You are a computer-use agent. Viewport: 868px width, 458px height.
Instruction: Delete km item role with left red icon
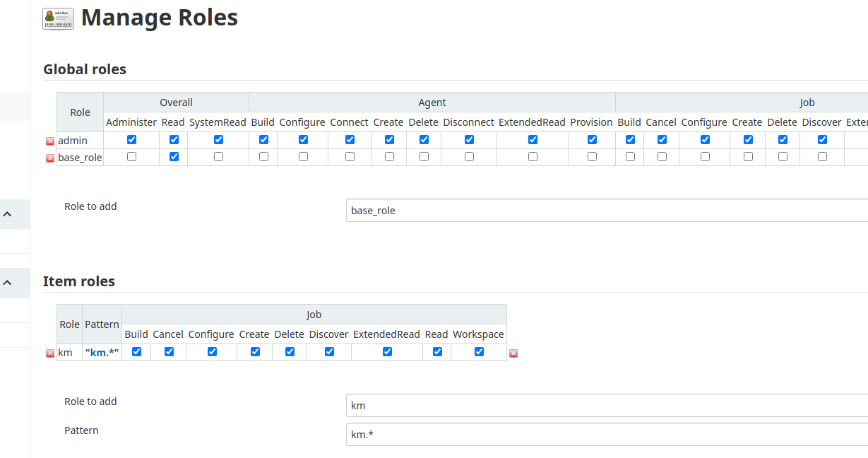[x=50, y=353]
